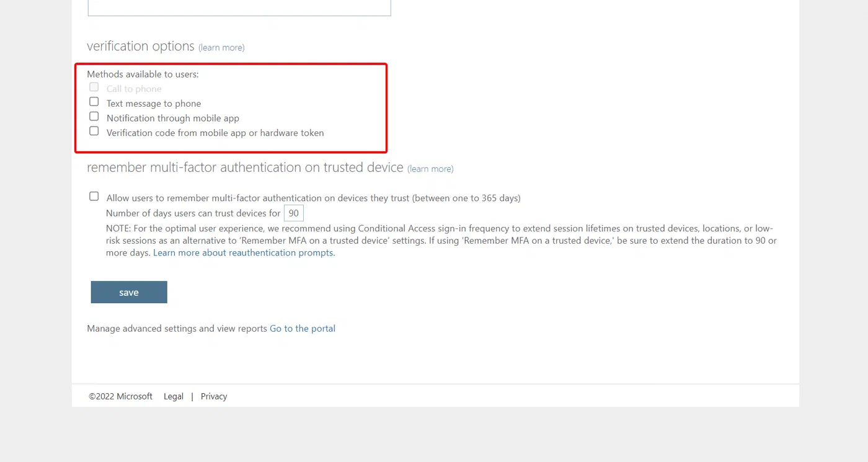Click the save button
Screen dimensions: 868x462
(129, 292)
